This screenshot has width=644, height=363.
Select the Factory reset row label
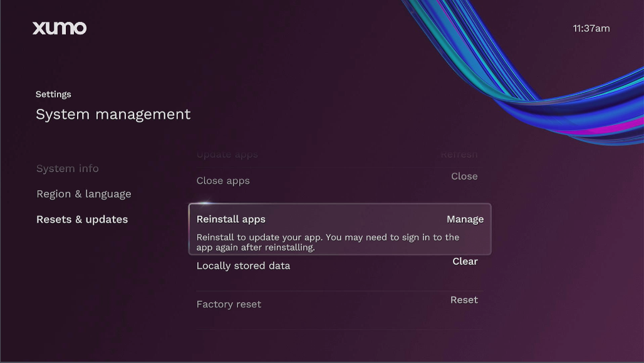229,304
